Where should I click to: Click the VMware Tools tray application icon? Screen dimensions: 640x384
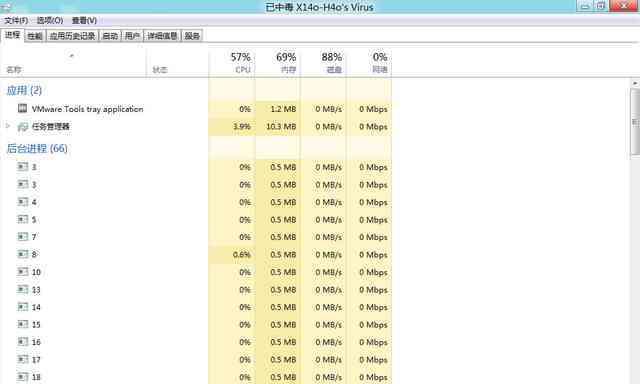coord(22,108)
